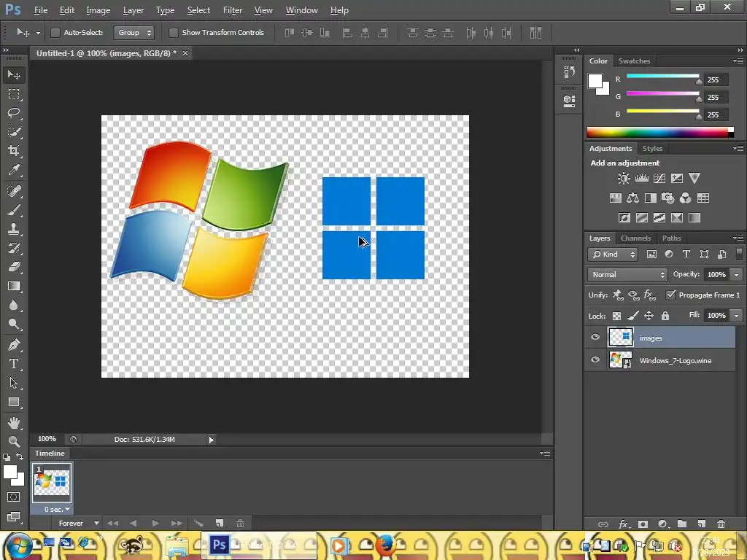Select the Quick Selection tool
Viewport: 747px width, 560px height.
(x=14, y=132)
